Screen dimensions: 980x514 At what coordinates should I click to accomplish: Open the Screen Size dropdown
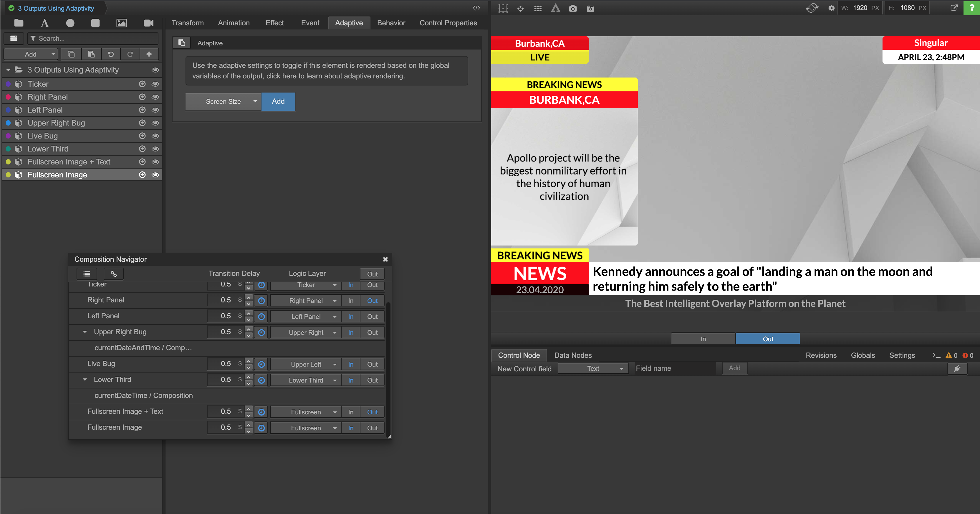(223, 102)
